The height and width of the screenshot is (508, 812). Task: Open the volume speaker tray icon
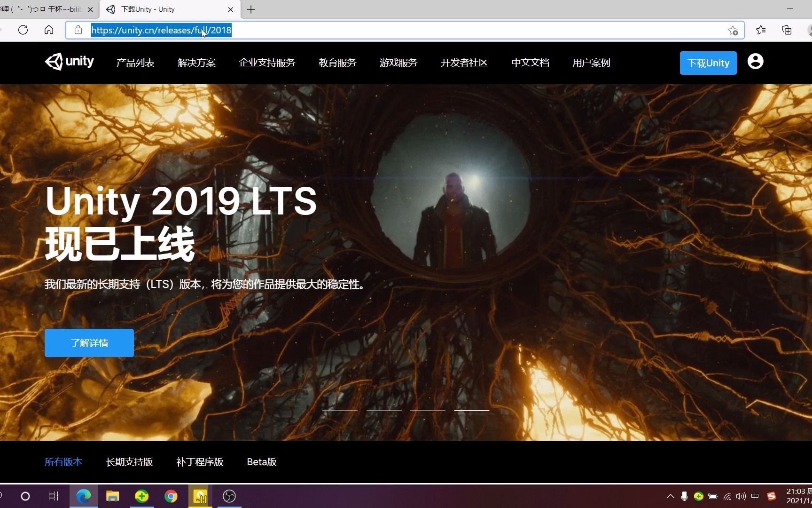point(741,496)
